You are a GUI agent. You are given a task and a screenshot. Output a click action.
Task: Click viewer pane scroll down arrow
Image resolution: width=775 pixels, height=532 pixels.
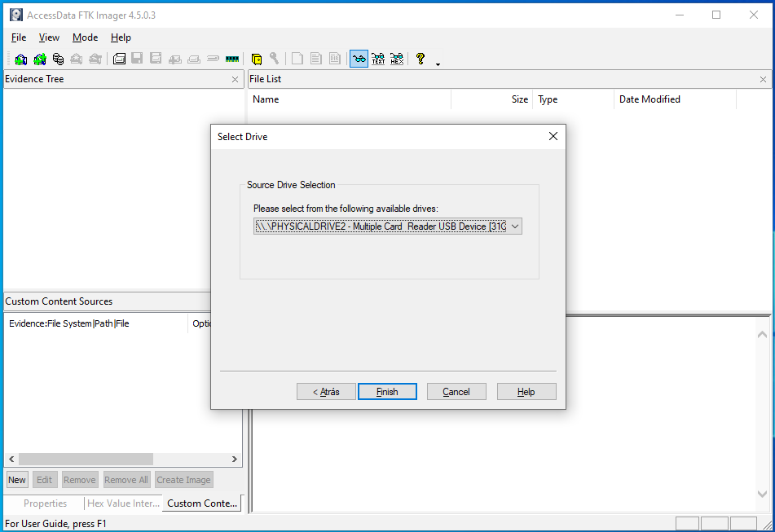762,494
